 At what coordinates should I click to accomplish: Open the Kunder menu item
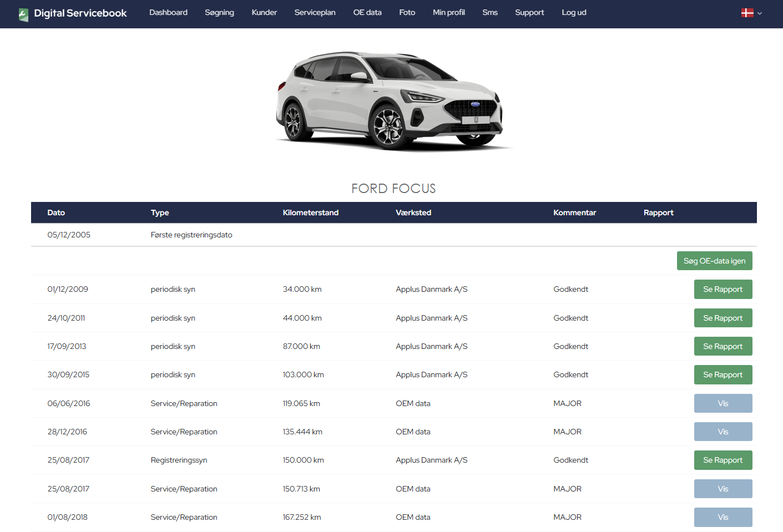(264, 12)
